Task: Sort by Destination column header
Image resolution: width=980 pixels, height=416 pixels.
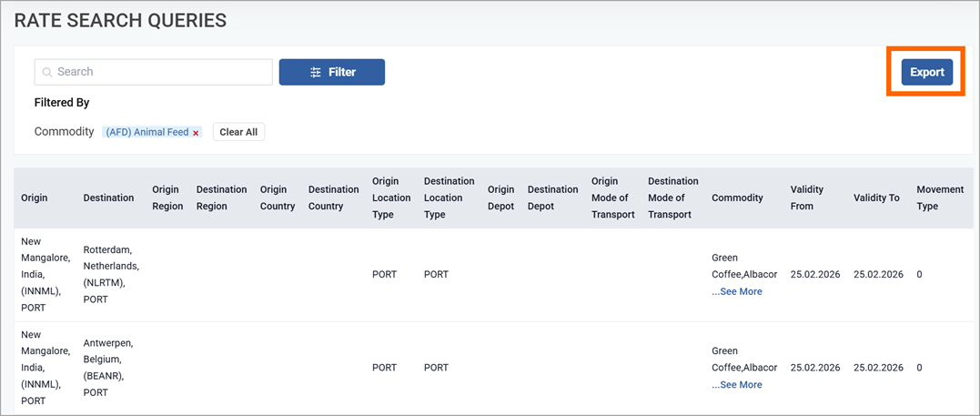Action: [109, 198]
